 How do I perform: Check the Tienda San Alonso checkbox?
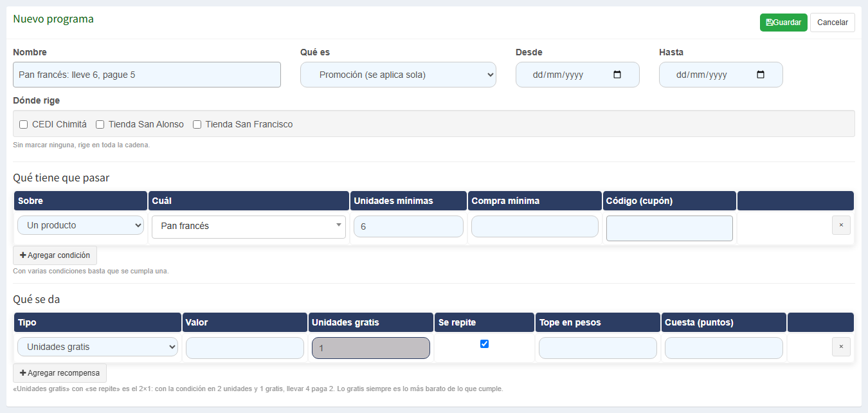point(100,124)
